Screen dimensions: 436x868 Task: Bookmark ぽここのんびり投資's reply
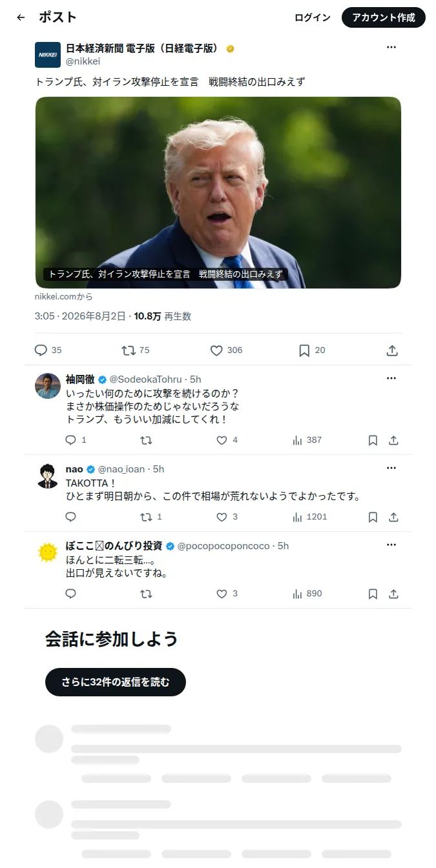coord(373,594)
